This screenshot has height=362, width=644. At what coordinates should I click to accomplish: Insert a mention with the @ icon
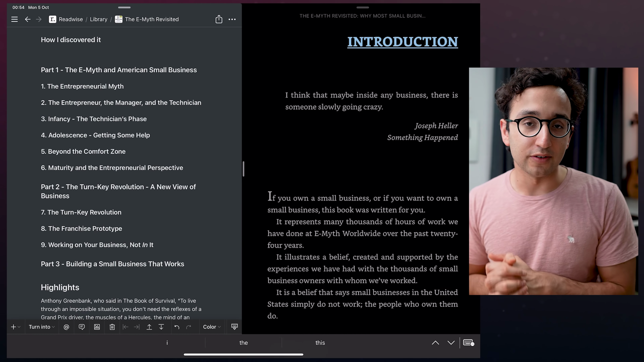[x=66, y=327]
